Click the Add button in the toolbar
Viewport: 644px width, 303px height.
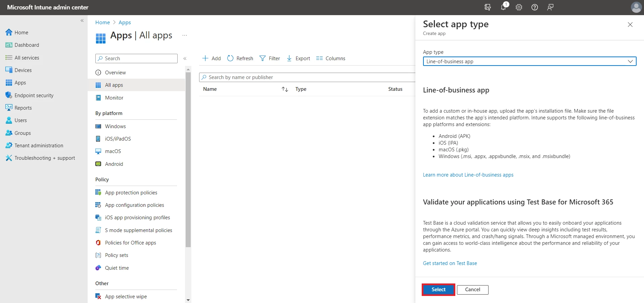pos(212,59)
